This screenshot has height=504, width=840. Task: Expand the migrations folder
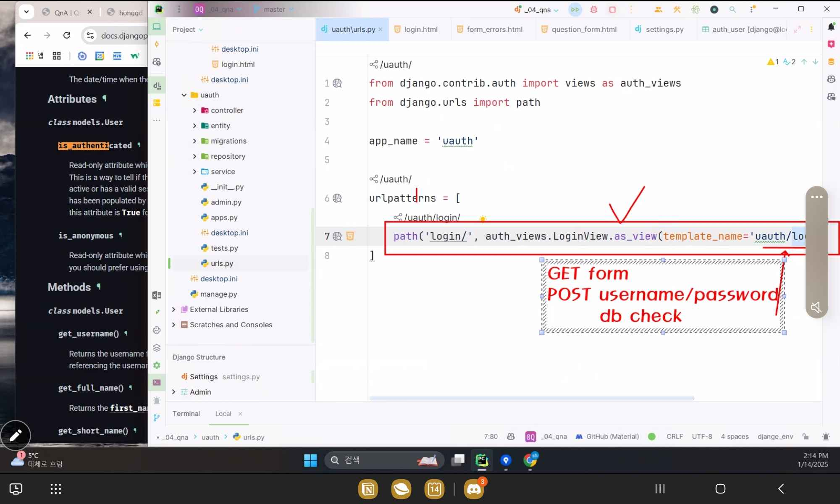[194, 141]
